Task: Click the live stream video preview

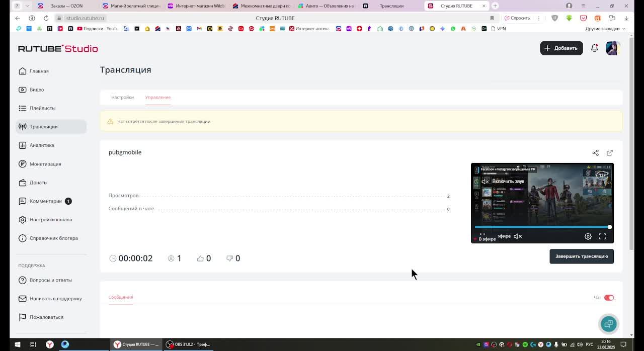Action: point(542,203)
